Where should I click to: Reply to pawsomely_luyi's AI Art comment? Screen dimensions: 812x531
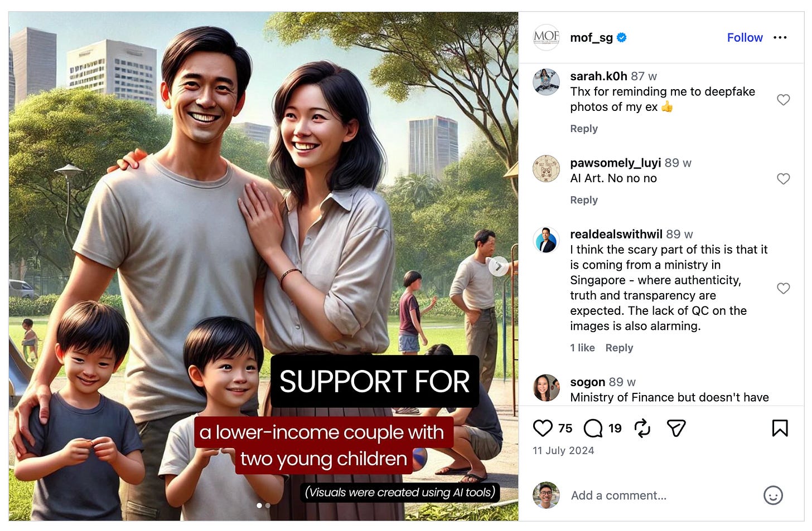(x=584, y=200)
